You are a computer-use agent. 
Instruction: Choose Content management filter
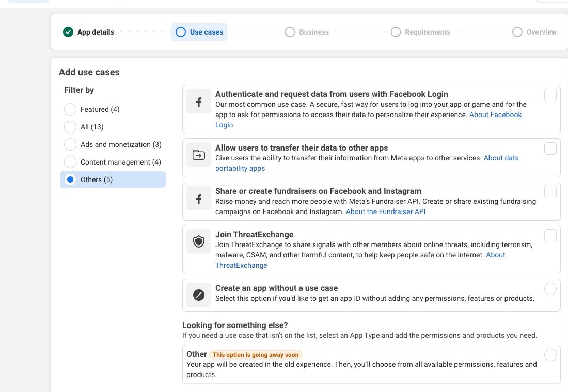pos(70,162)
